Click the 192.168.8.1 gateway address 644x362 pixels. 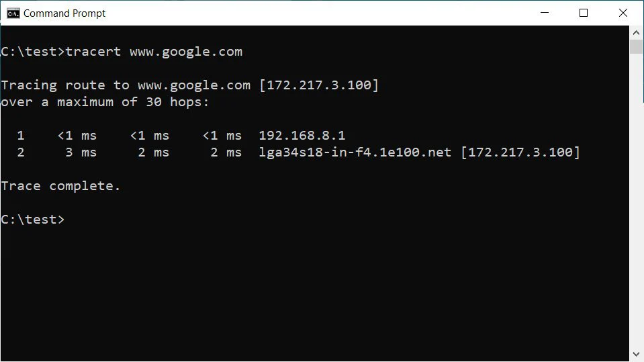[x=302, y=136]
